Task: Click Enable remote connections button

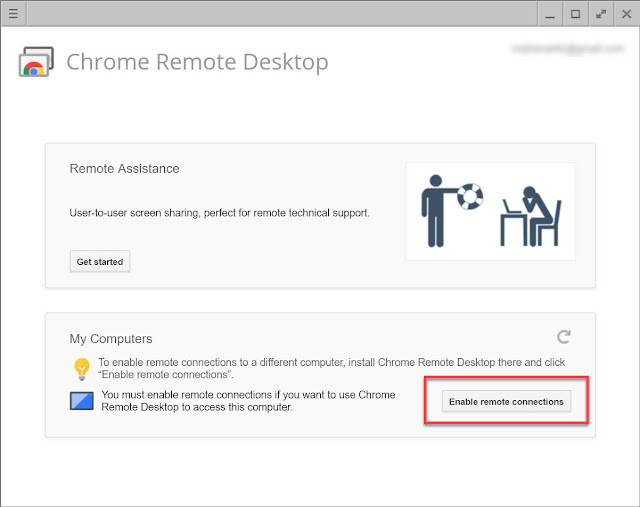Action: tap(506, 401)
